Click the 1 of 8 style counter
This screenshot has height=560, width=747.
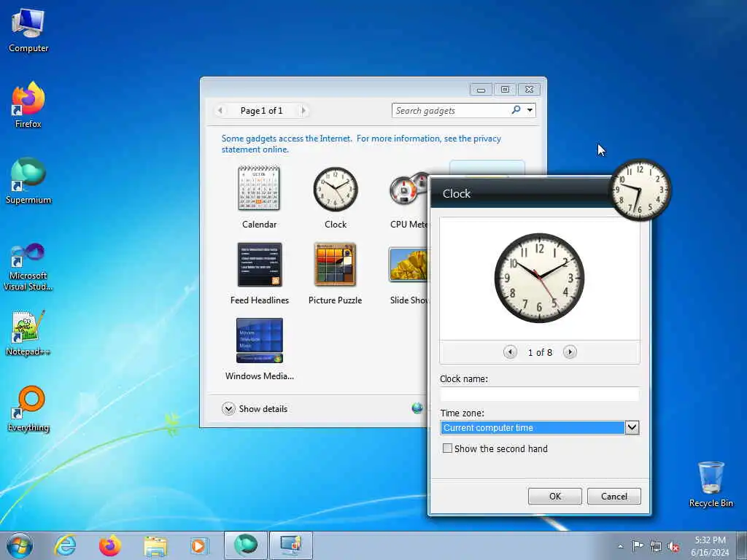tap(540, 352)
